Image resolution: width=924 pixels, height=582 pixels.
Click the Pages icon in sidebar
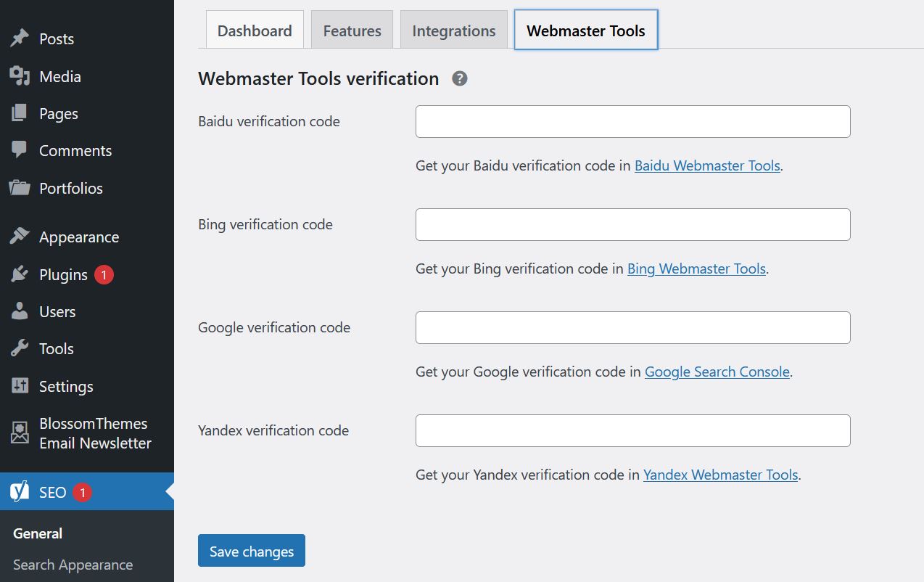click(20, 113)
